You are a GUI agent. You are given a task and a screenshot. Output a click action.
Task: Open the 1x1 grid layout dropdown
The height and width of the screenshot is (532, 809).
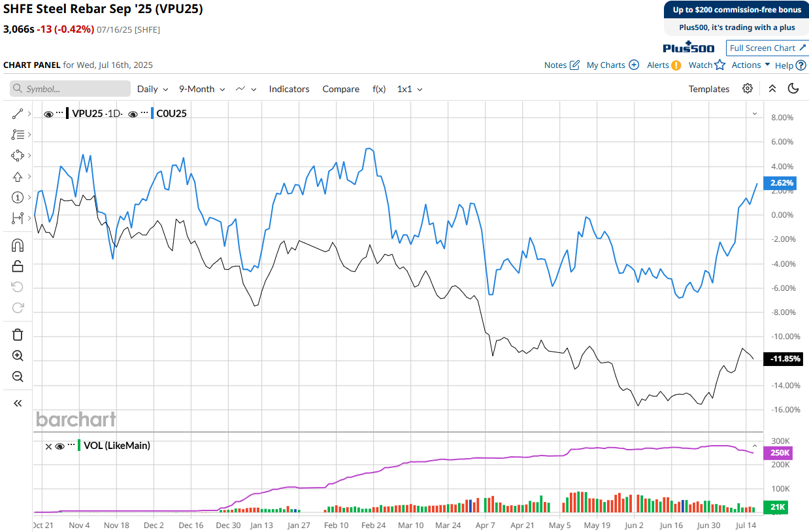(x=410, y=89)
